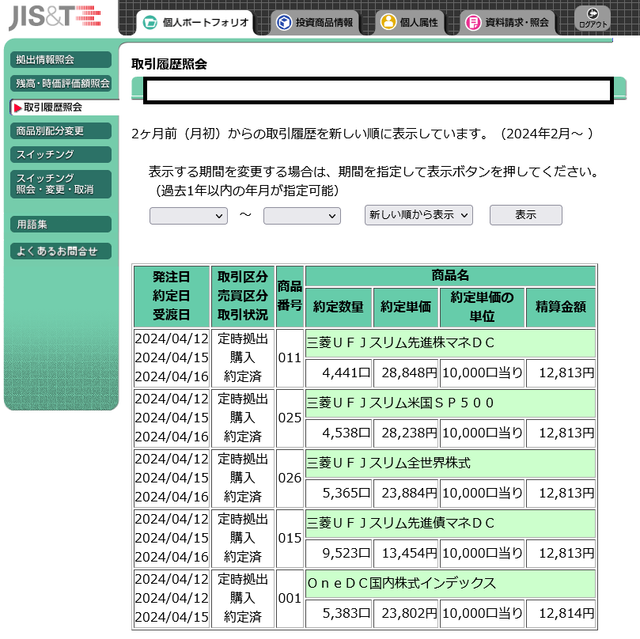Click unit price 13,454円 cell
Viewport: 640px width, 639px height.
(x=406, y=553)
